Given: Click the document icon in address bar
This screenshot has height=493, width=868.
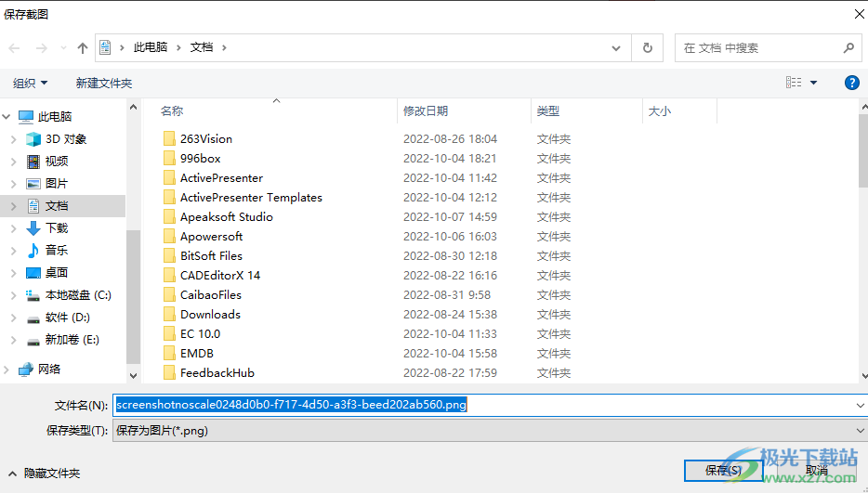Looking at the screenshot, I should pyautogui.click(x=105, y=47).
